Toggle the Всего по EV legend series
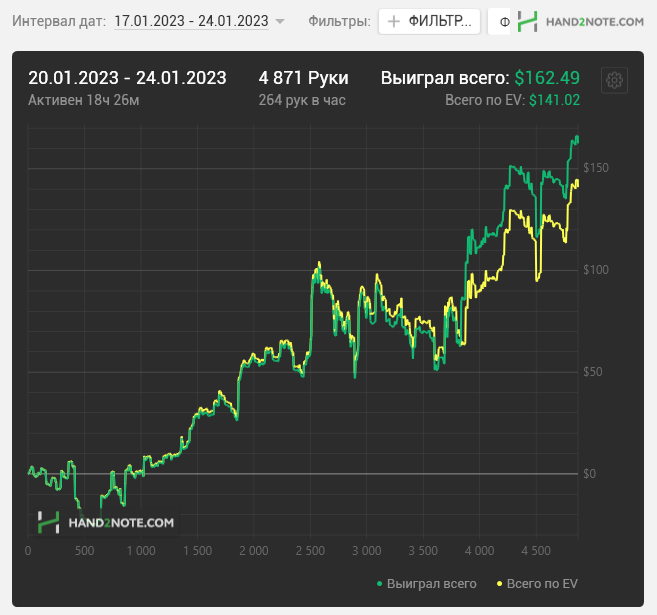The width and height of the screenshot is (657, 615). (537, 584)
